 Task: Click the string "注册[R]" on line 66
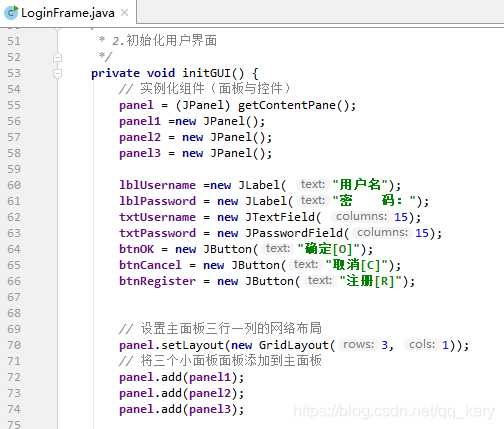point(371,281)
